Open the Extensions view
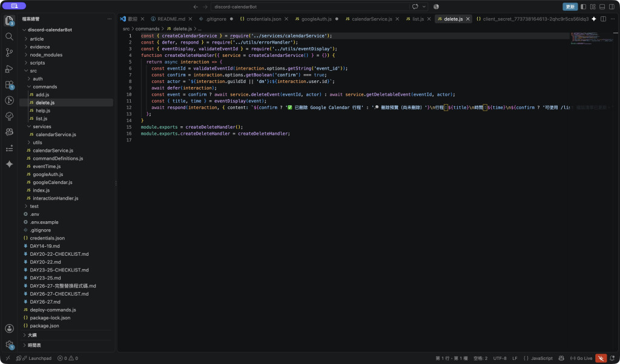The height and width of the screenshot is (364, 620). point(9,85)
